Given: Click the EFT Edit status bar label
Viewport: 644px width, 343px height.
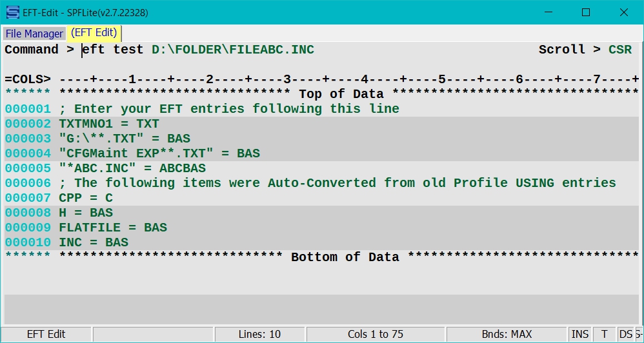Looking at the screenshot, I should point(46,335).
